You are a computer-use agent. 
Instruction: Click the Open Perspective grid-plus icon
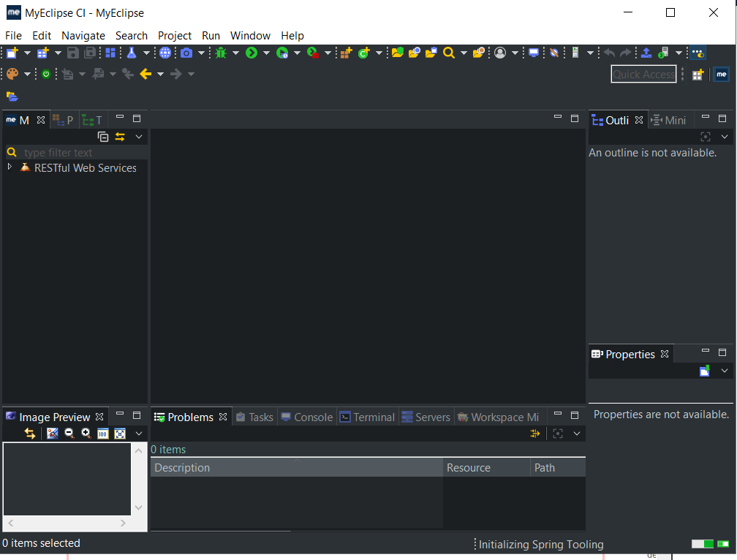click(698, 75)
